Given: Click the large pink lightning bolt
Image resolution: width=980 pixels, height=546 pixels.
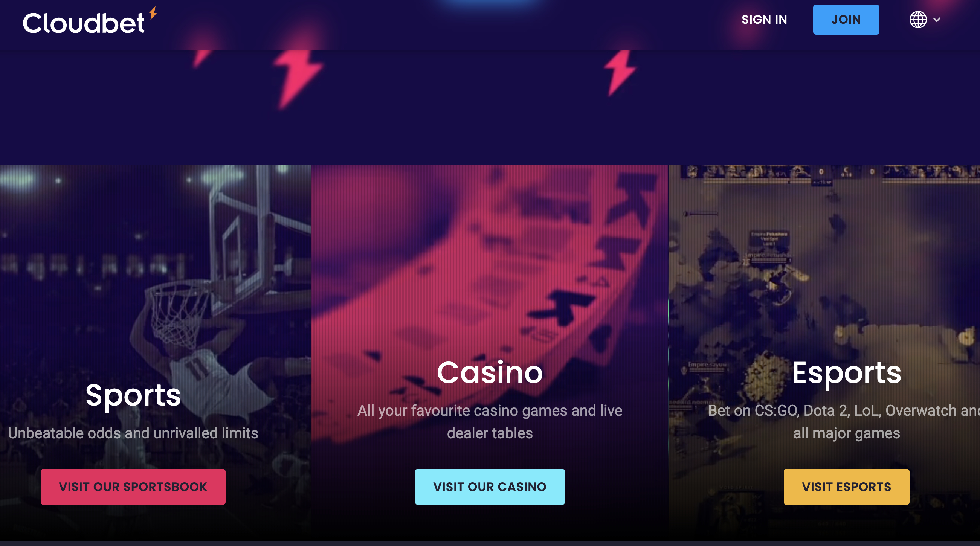Looking at the screenshot, I should point(298,79).
